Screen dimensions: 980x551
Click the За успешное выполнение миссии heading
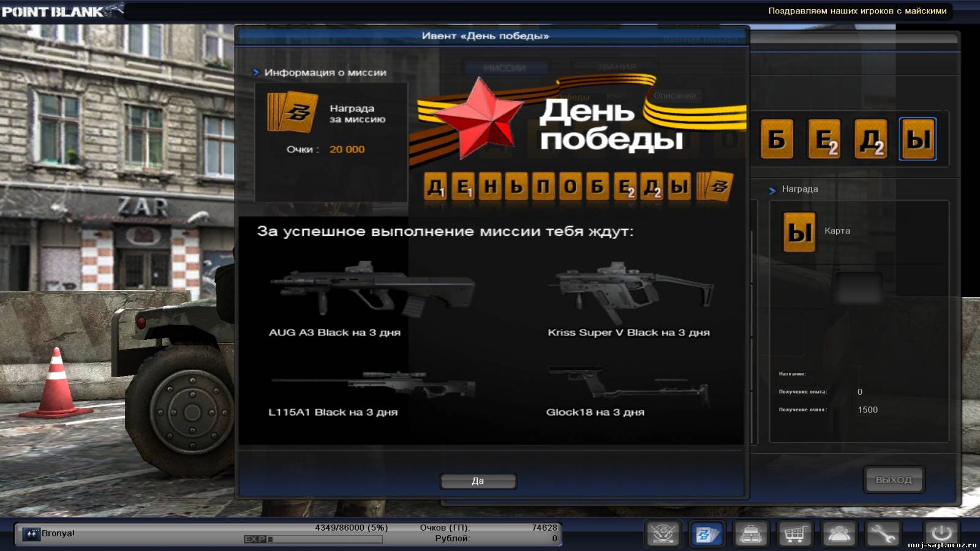445,231
